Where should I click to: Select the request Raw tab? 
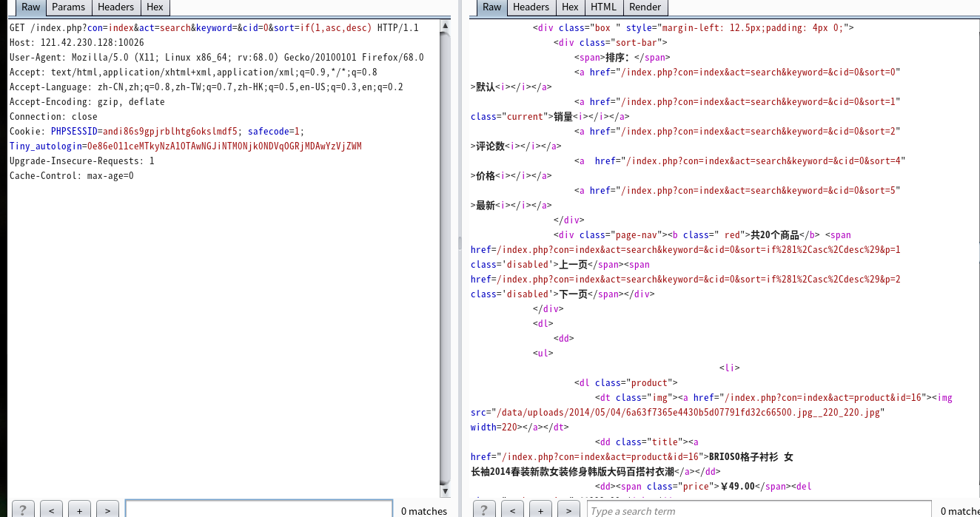[x=30, y=7]
